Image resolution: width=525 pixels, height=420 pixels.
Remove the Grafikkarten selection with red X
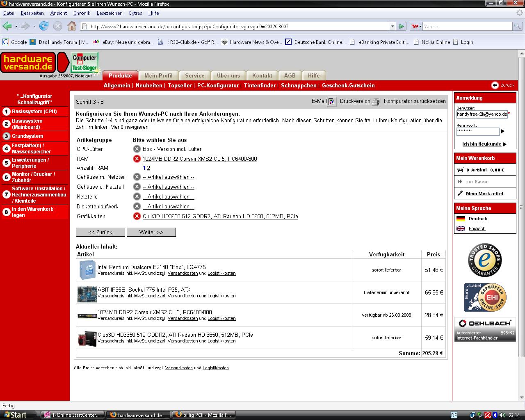(137, 216)
